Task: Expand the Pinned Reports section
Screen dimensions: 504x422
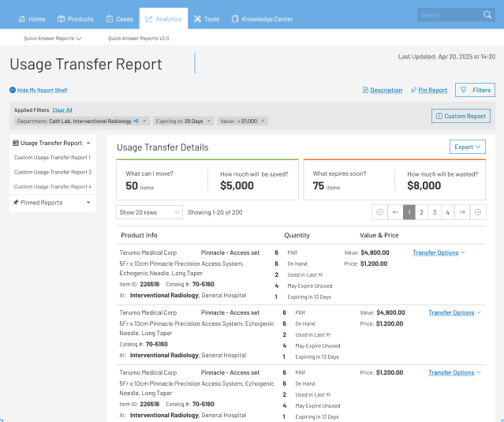Action: (88, 203)
